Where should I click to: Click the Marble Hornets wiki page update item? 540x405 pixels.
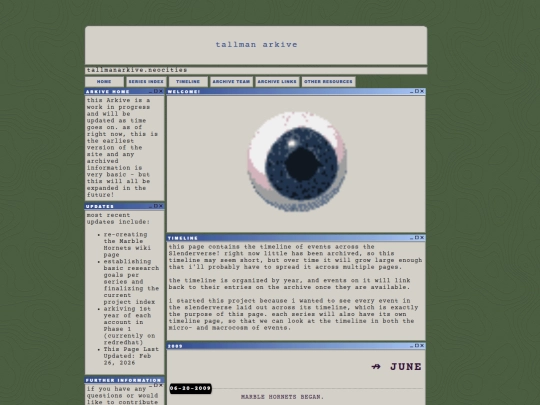tap(127, 245)
